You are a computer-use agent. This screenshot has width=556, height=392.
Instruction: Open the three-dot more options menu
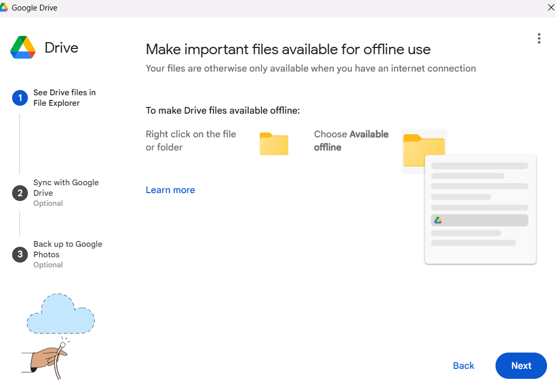pos(539,38)
